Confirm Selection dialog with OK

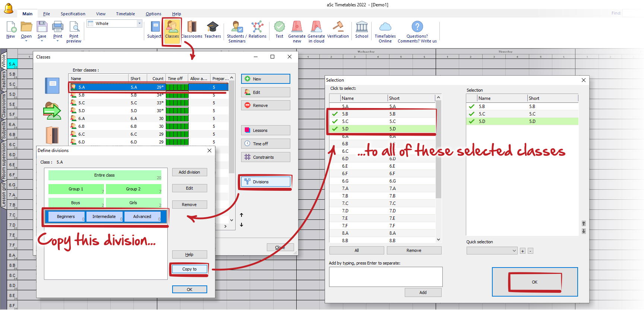point(535,282)
